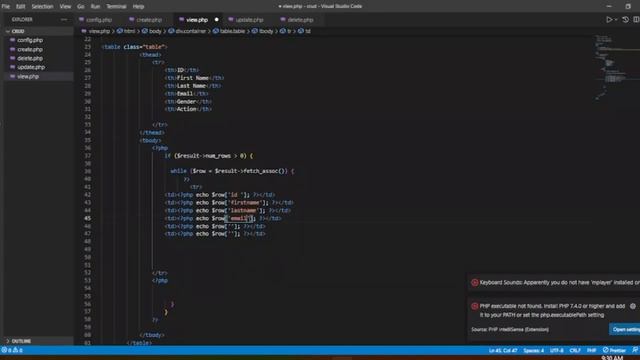Change indentation via Spaces: 4
This screenshot has width=640, height=360.
(x=533, y=350)
